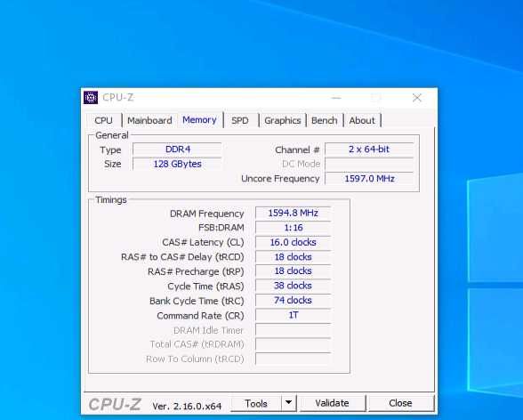Screen dimensions: 523x420
Task: Click the tRCD 18 clocks value
Action: pos(294,257)
